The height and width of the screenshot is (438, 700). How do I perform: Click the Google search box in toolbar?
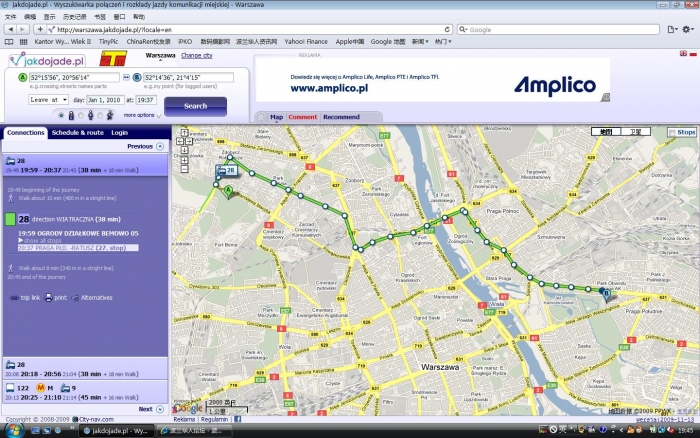tap(558, 29)
